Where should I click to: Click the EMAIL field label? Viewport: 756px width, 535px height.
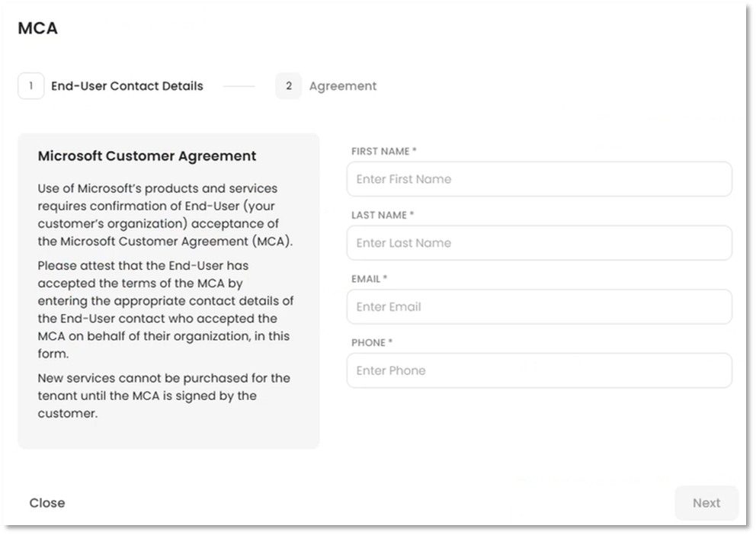(369, 279)
